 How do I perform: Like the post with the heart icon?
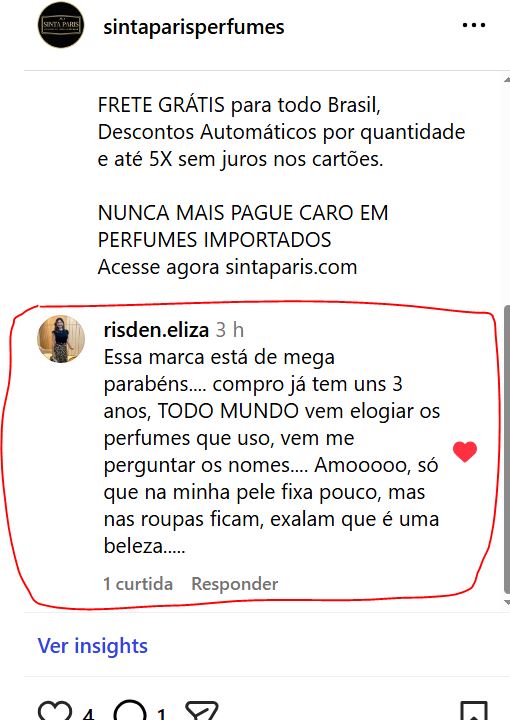[x=55, y=711]
